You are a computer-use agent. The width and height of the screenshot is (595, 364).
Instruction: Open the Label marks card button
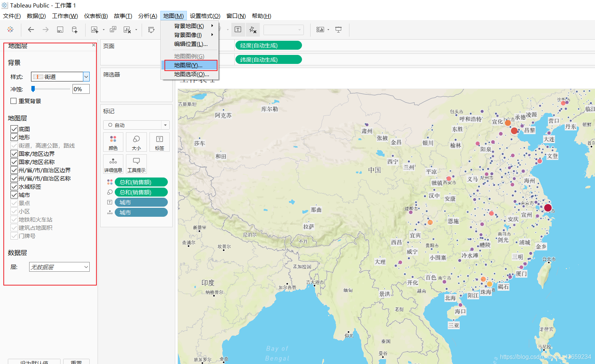point(160,142)
